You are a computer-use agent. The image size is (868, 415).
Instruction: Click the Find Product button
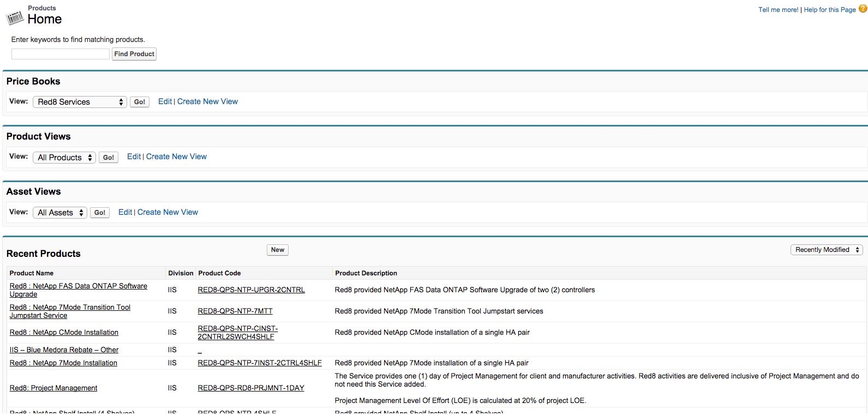(134, 54)
